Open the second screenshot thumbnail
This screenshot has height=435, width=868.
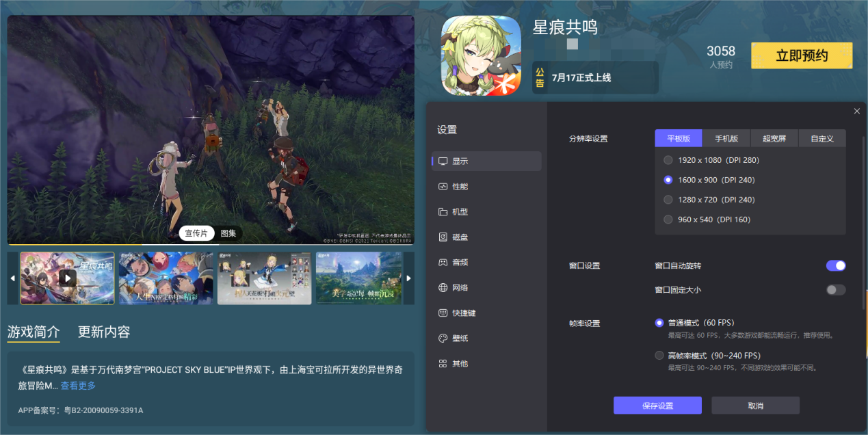point(166,278)
